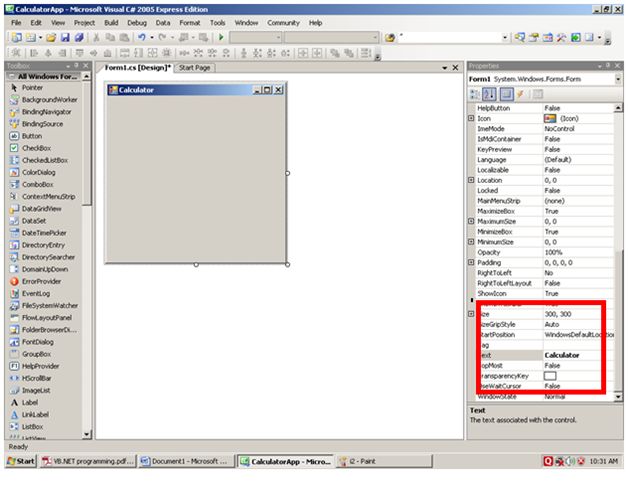628x485 pixels.
Task: Expand the MaximumSize property row
Action: point(471,221)
